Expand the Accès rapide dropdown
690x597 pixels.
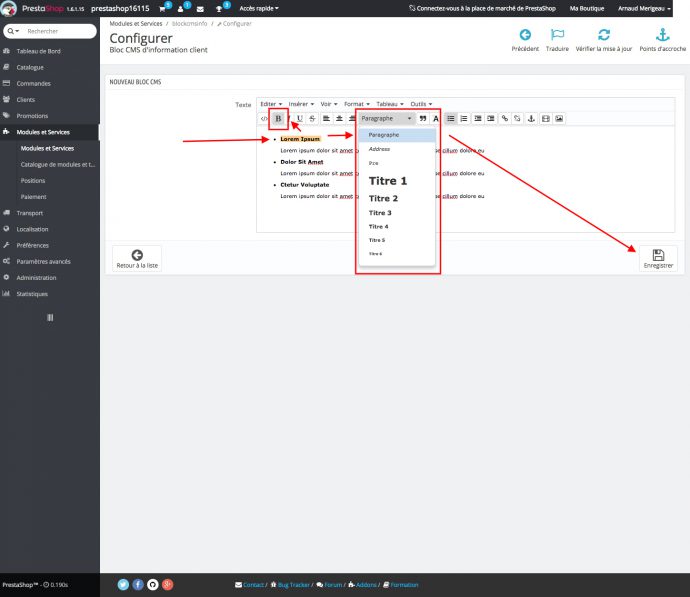click(259, 8)
